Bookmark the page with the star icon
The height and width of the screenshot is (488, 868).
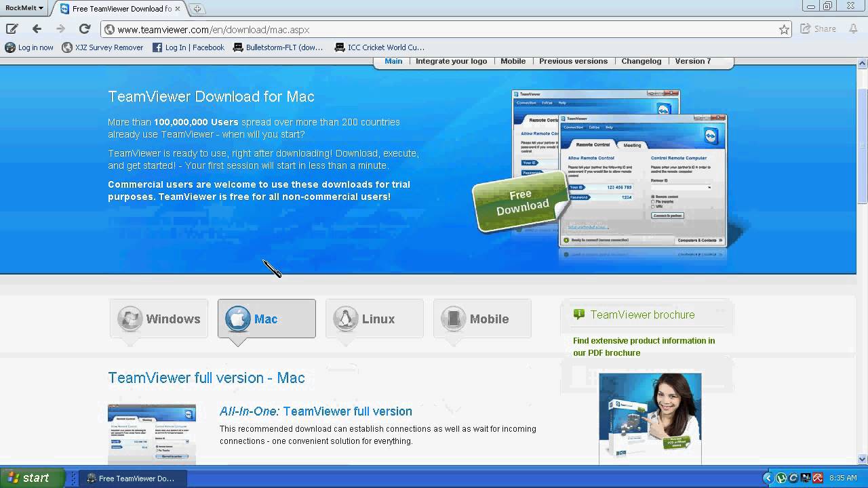pos(784,30)
